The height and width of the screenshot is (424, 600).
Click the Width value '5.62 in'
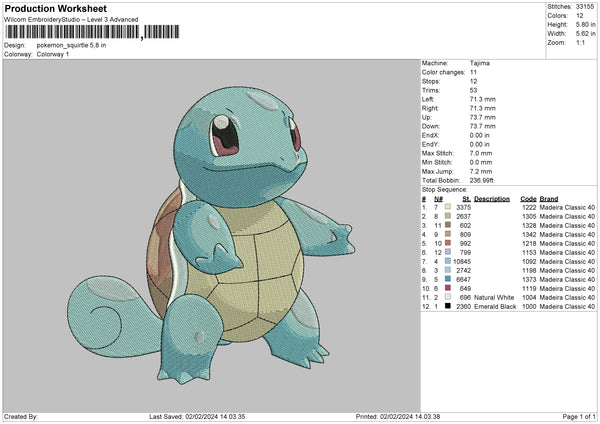(585, 34)
